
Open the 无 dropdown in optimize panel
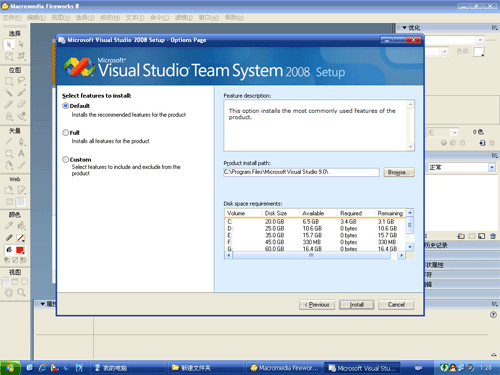455,133
